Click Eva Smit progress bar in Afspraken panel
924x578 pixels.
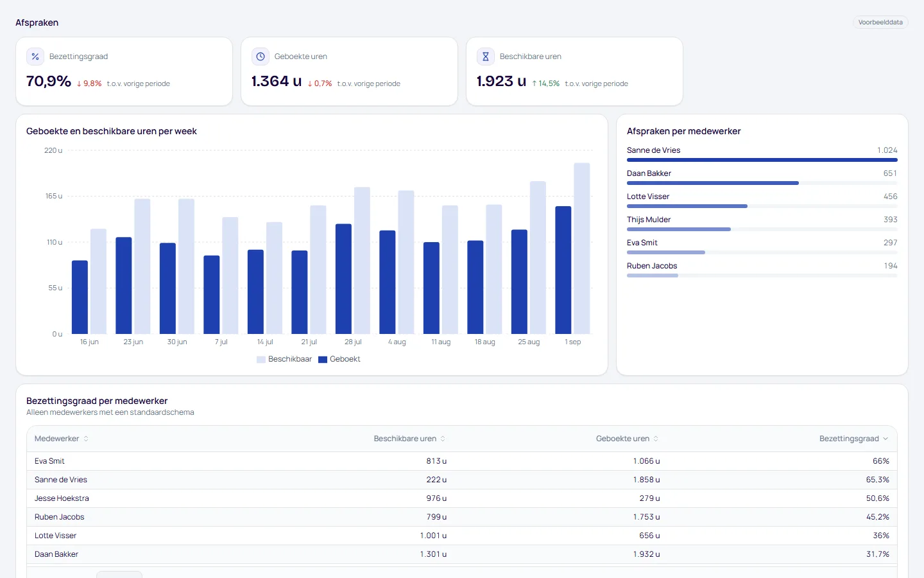tap(762, 252)
